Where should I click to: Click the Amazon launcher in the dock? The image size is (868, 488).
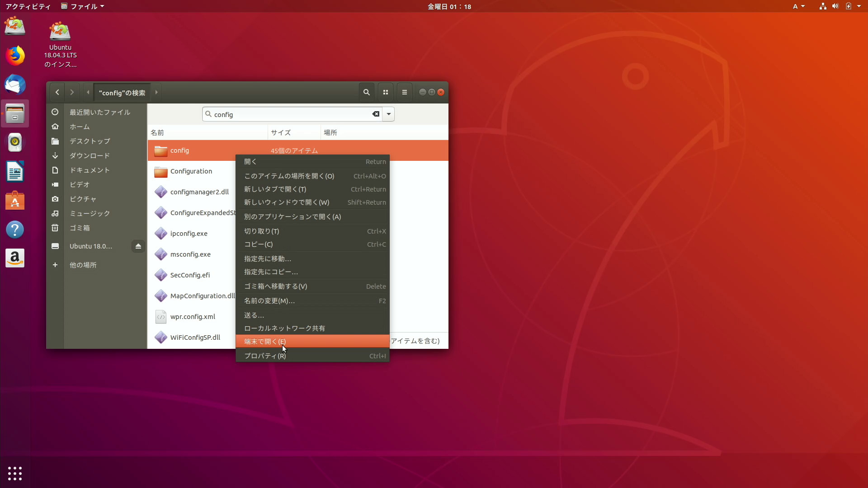pos(15,258)
